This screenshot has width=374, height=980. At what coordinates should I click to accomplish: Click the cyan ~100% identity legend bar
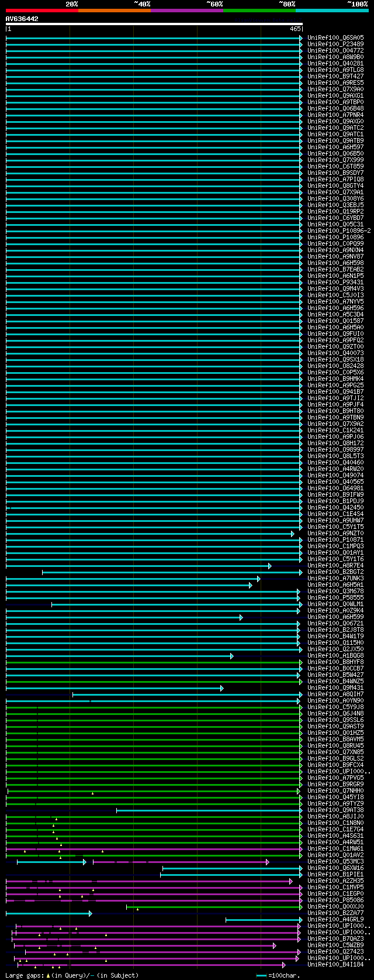(x=332, y=11)
